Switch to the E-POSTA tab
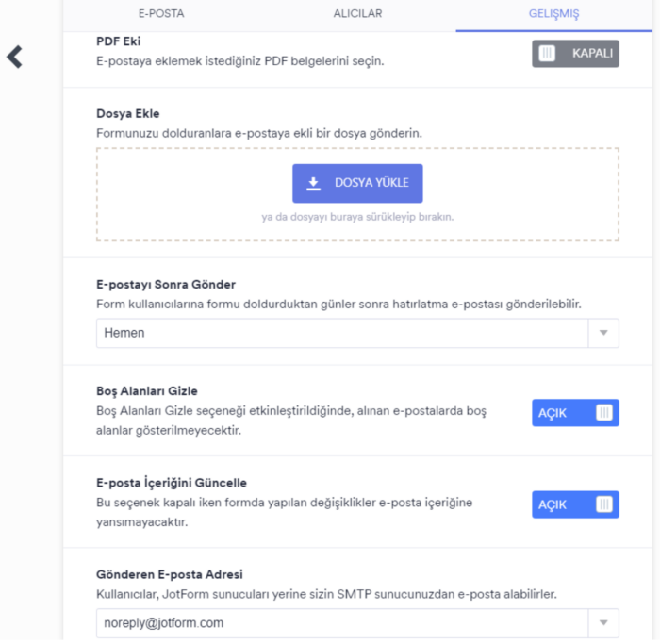 pyautogui.click(x=161, y=14)
